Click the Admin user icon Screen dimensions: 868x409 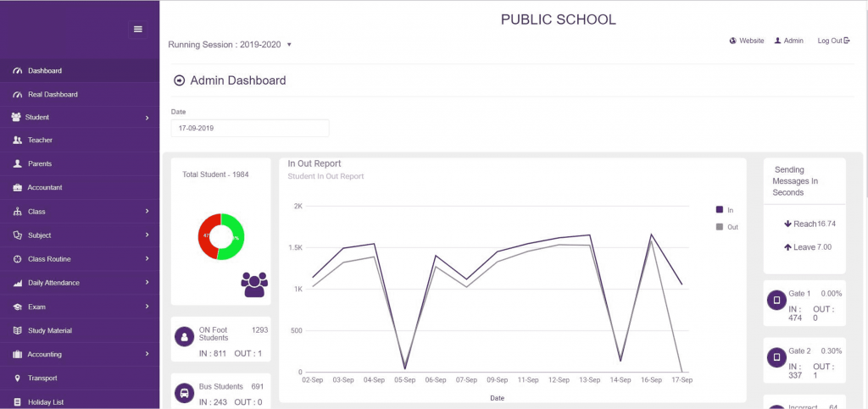click(x=778, y=41)
